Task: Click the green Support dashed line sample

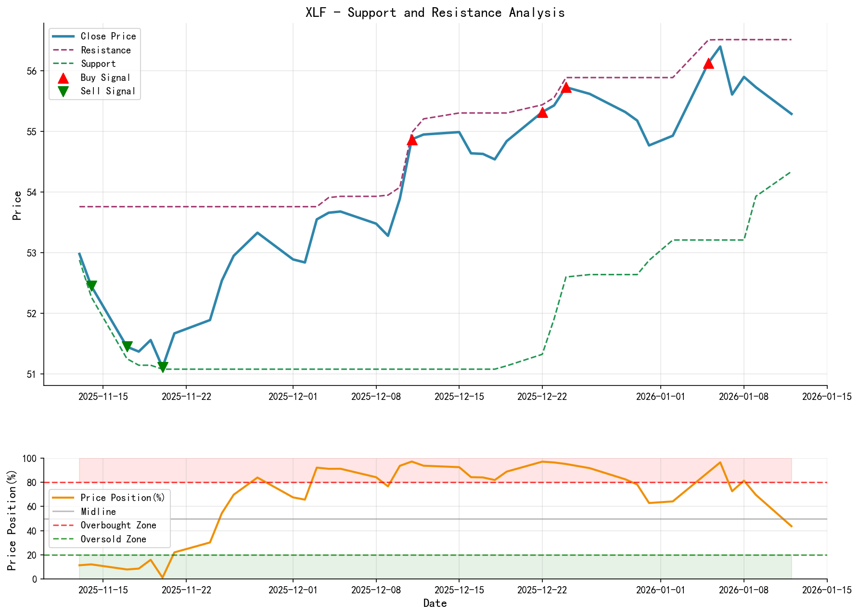Action: [x=63, y=63]
